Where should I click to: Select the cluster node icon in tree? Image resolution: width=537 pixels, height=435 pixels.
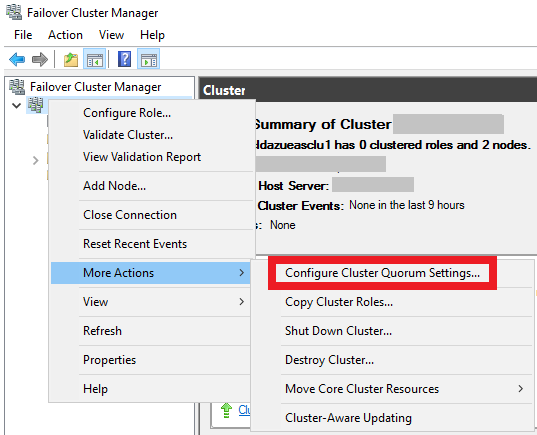tap(36, 105)
